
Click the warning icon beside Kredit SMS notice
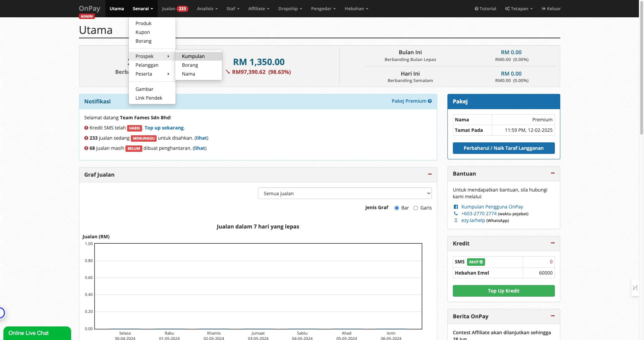86,128
